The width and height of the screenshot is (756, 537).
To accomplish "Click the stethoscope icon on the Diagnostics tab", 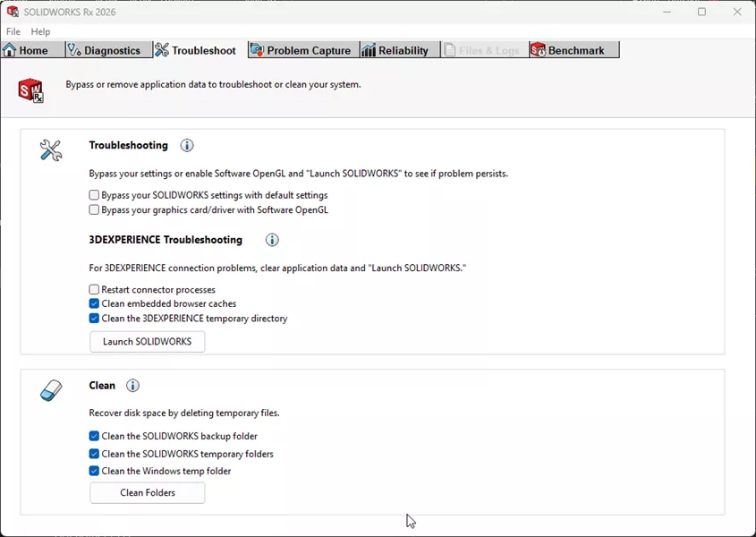I will (x=73, y=50).
